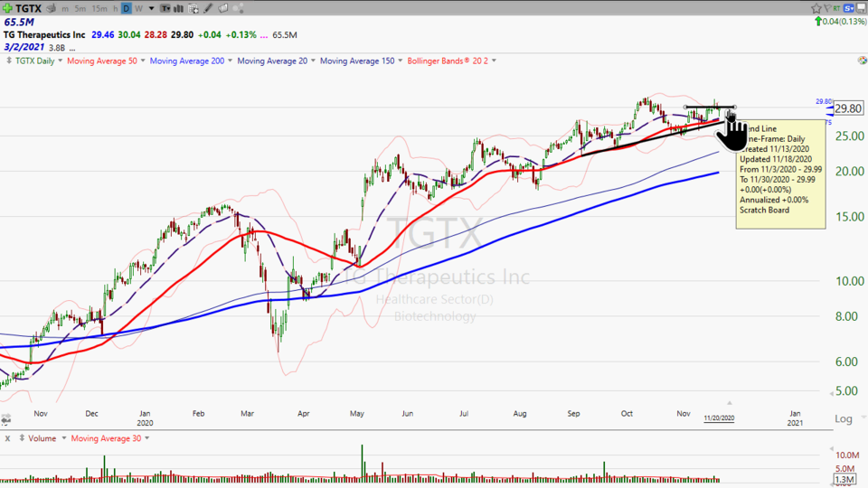Close the Volume pane with the x
This screenshot has height=488, width=868.
(x=8, y=438)
